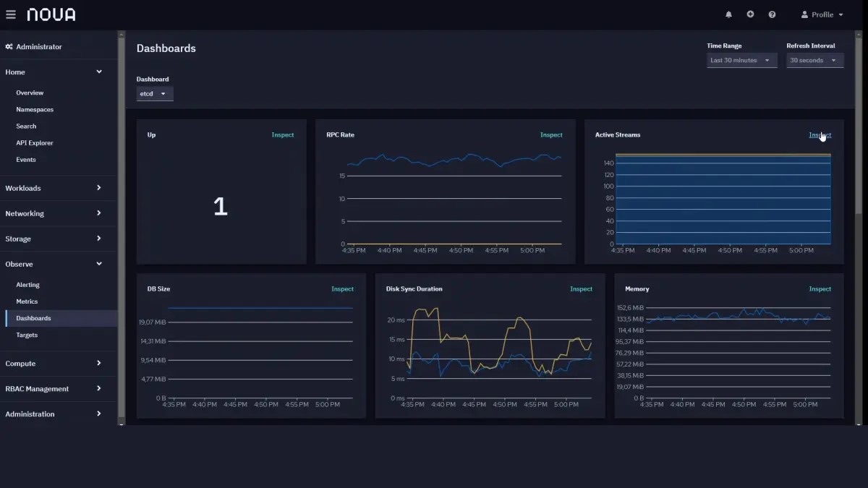868x488 pixels.
Task: Open the help question mark icon
Action: [x=772, y=14]
